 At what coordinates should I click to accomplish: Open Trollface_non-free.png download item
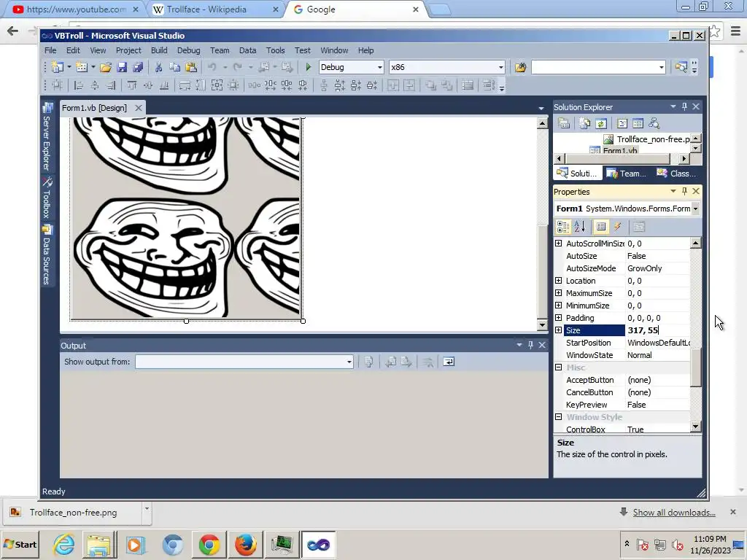click(73, 513)
